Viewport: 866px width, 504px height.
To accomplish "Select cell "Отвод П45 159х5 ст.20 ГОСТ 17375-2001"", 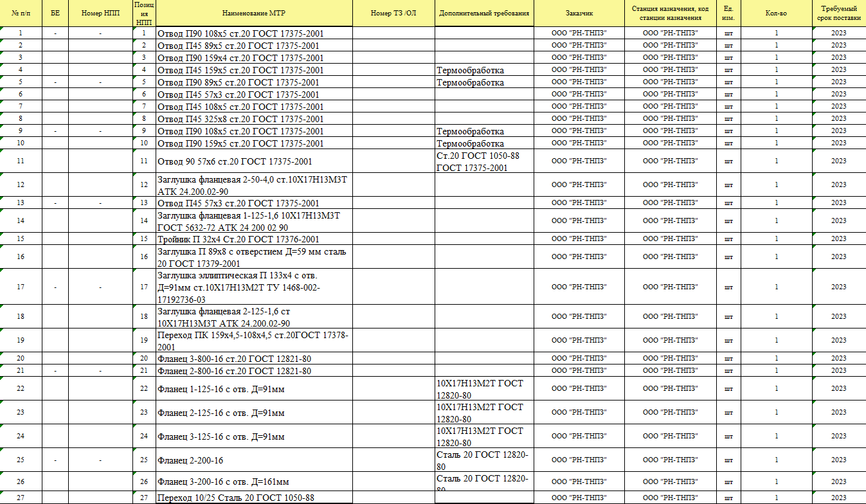I will (x=254, y=70).
